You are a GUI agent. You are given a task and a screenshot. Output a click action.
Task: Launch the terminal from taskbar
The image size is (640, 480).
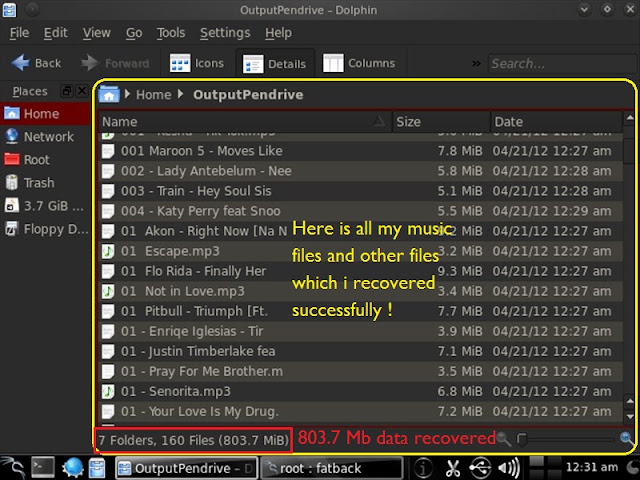[x=43, y=468]
